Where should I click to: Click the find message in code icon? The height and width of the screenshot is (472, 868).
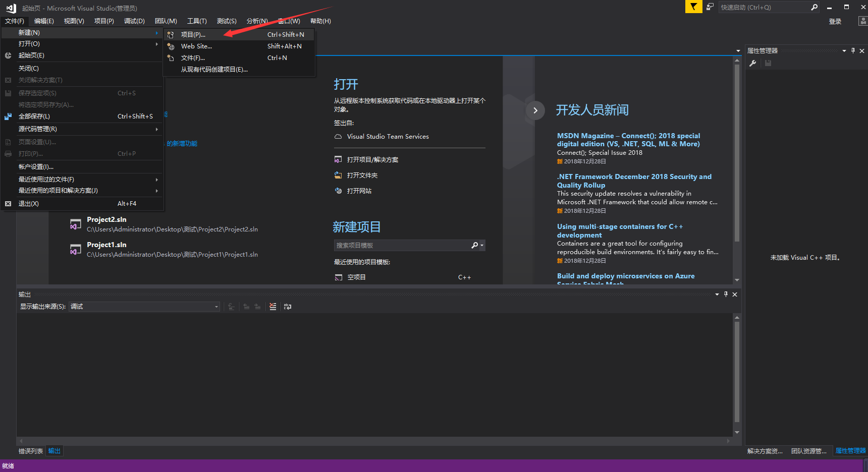[x=231, y=307]
